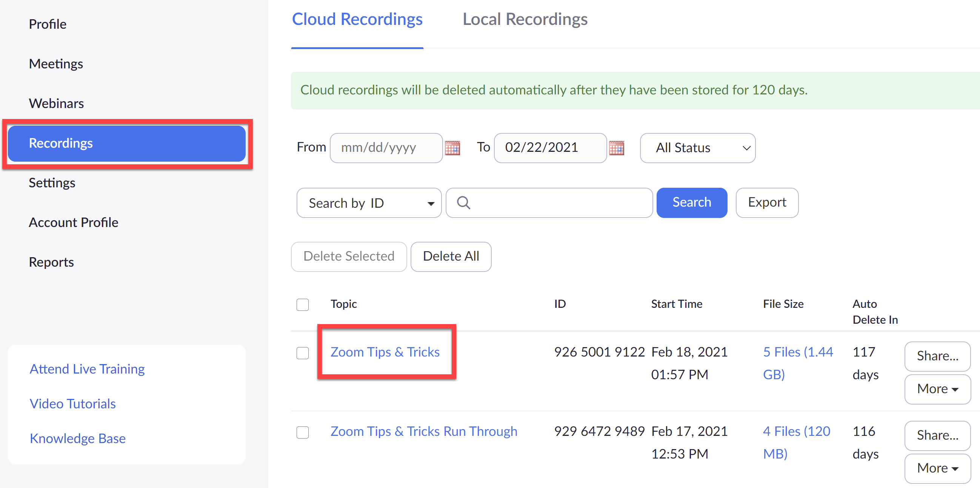The image size is (980, 488).
Task: Navigate to Settings in the sidebar
Action: (x=52, y=183)
